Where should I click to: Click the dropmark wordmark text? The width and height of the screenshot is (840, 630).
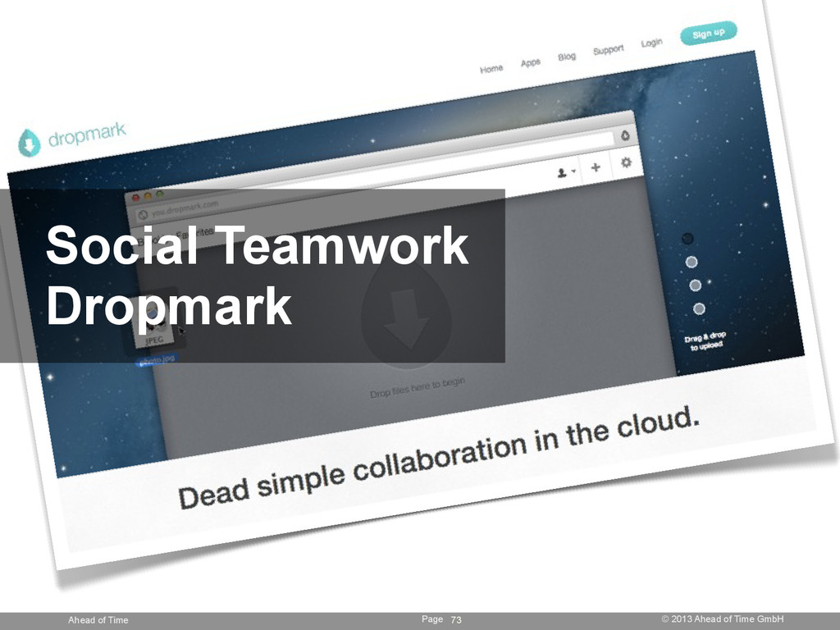[x=87, y=134]
